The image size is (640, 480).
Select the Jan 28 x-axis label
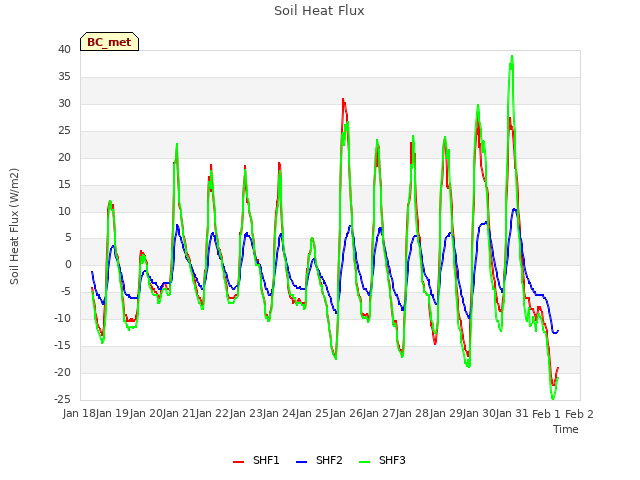pyautogui.click(x=412, y=413)
